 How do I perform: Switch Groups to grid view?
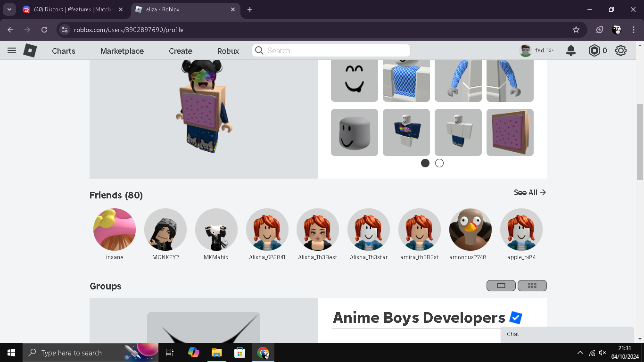532,286
